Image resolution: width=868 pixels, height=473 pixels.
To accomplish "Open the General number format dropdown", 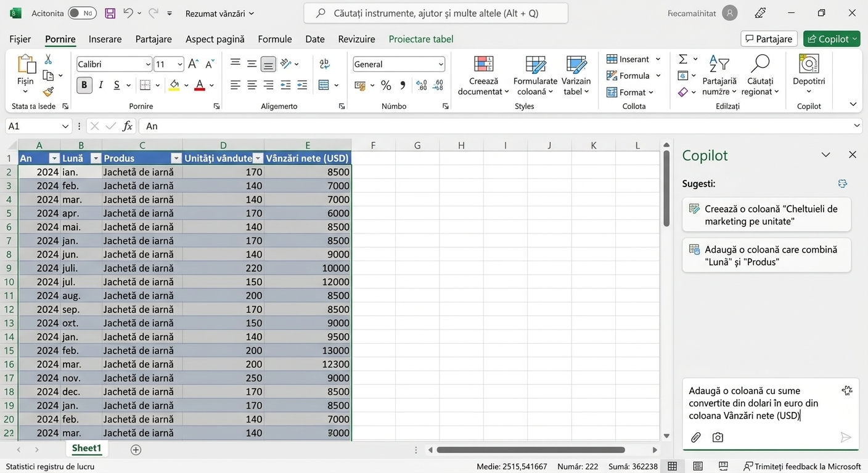I will click(441, 64).
